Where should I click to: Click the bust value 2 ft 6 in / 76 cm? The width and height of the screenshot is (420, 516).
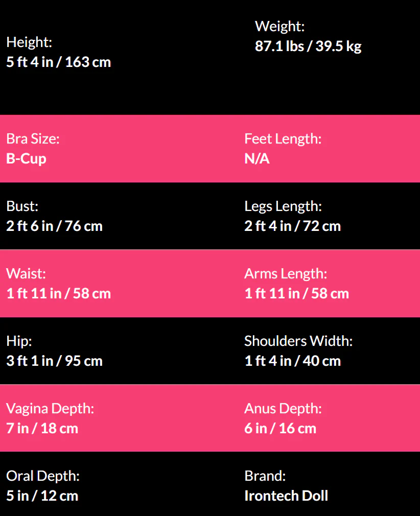pyautogui.click(x=54, y=226)
